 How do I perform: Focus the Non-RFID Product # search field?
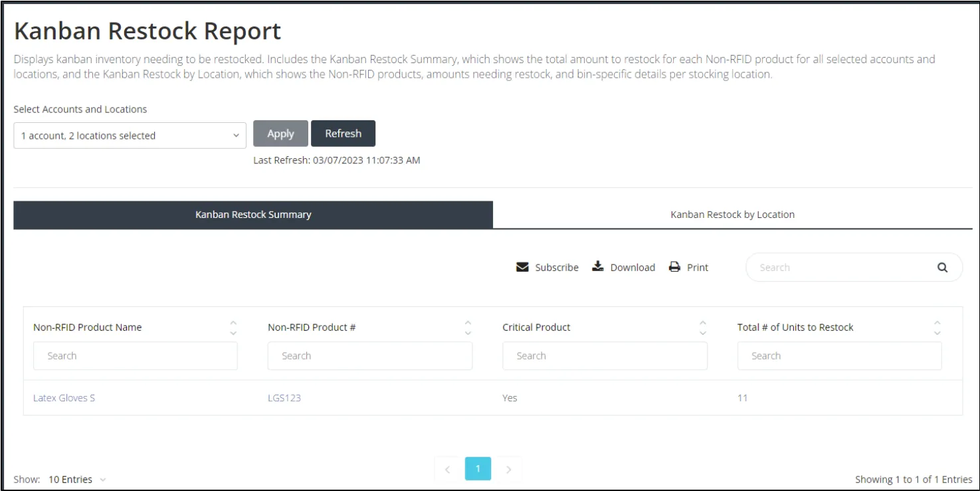[370, 356]
